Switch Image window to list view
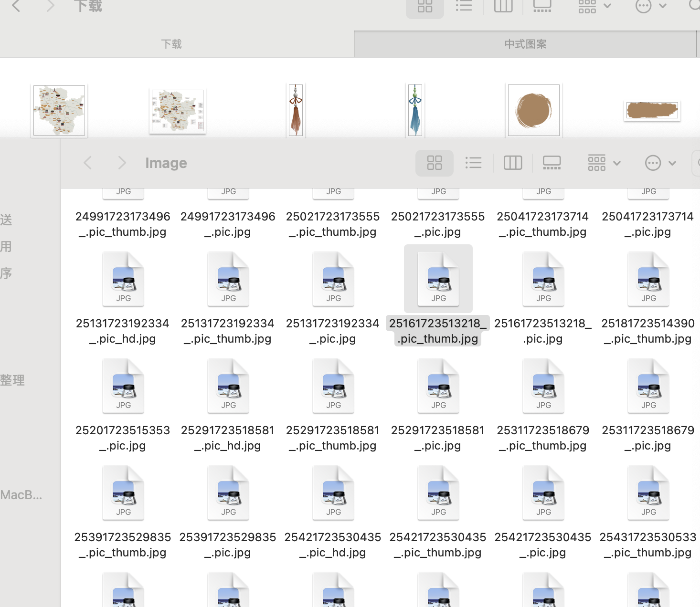This screenshot has width=700, height=607. [x=473, y=163]
